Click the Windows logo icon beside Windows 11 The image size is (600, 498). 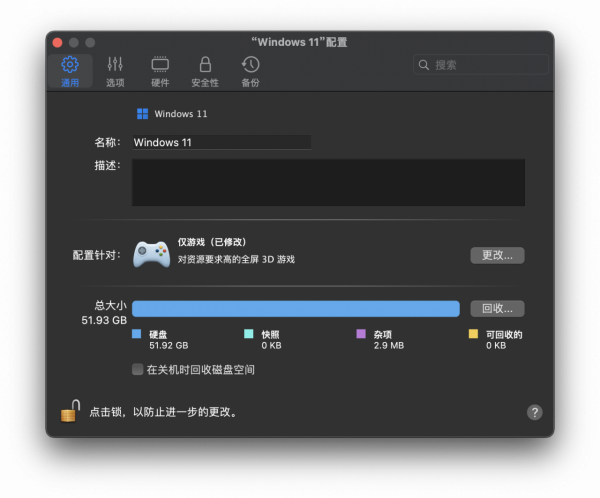click(x=142, y=114)
